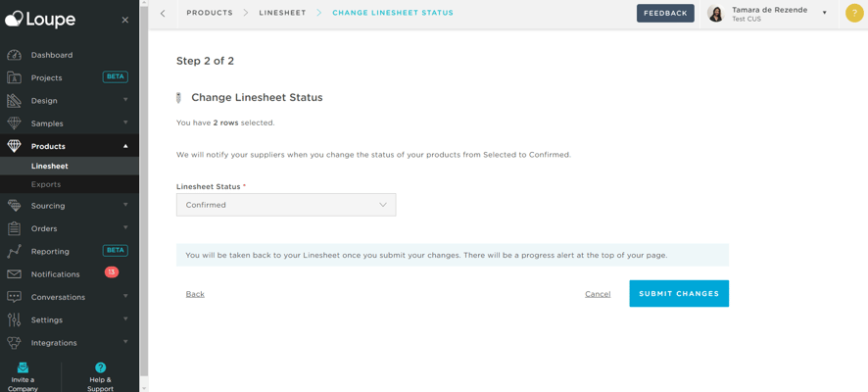Screen dimensions: 868x392
Task: Click the Samples gem icon
Action: click(x=14, y=123)
